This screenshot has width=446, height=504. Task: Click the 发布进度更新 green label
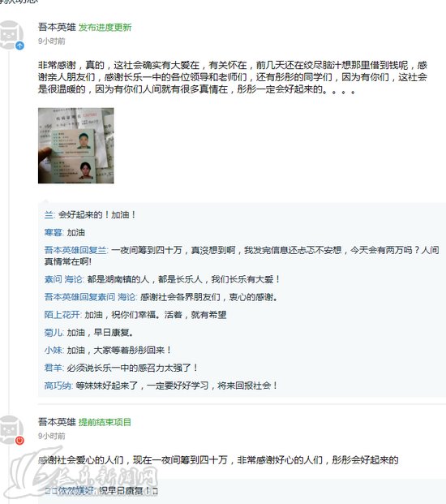pos(105,28)
